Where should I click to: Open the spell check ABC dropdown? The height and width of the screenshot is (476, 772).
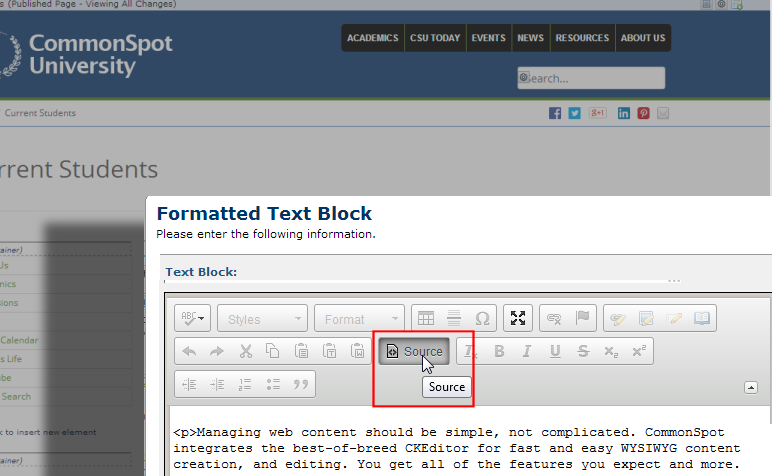[x=193, y=318]
